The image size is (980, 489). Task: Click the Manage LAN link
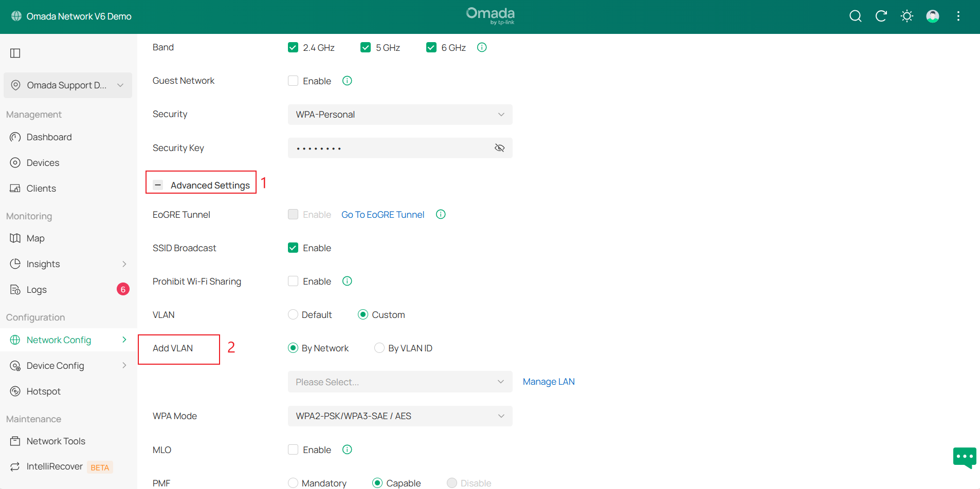548,381
